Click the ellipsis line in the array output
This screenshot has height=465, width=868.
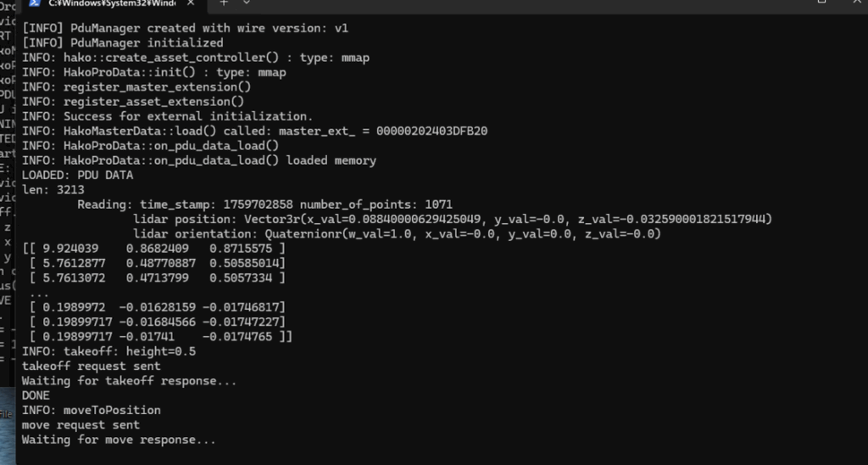(39, 292)
